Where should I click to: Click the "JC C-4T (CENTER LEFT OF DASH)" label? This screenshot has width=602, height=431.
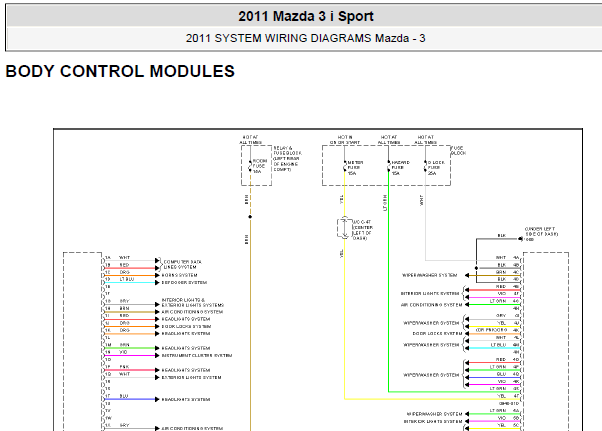[x=362, y=230]
